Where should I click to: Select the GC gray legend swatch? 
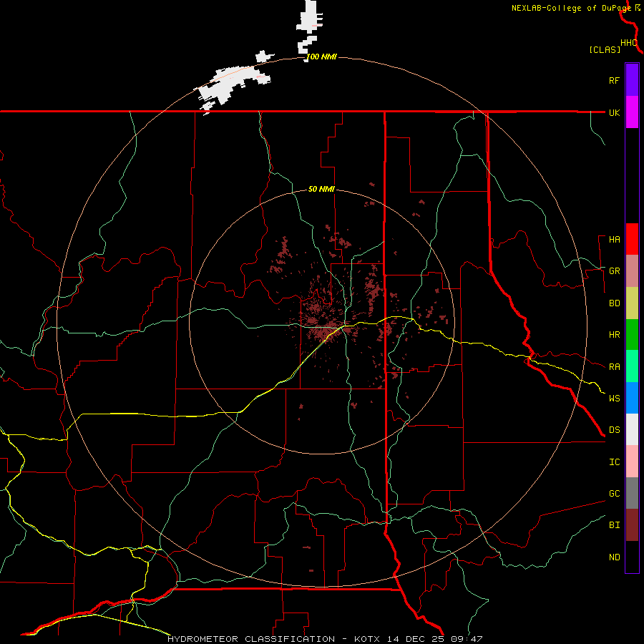[632, 493]
